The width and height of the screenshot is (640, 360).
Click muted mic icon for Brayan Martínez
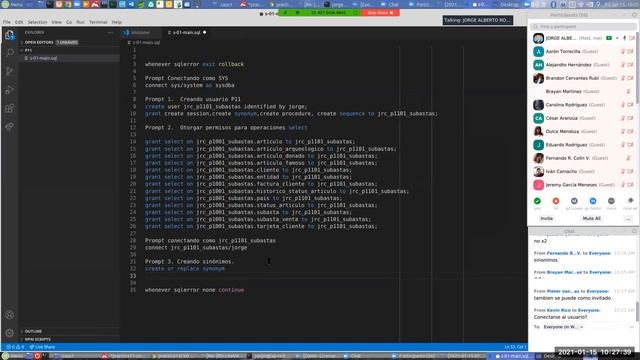(x=629, y=91)
